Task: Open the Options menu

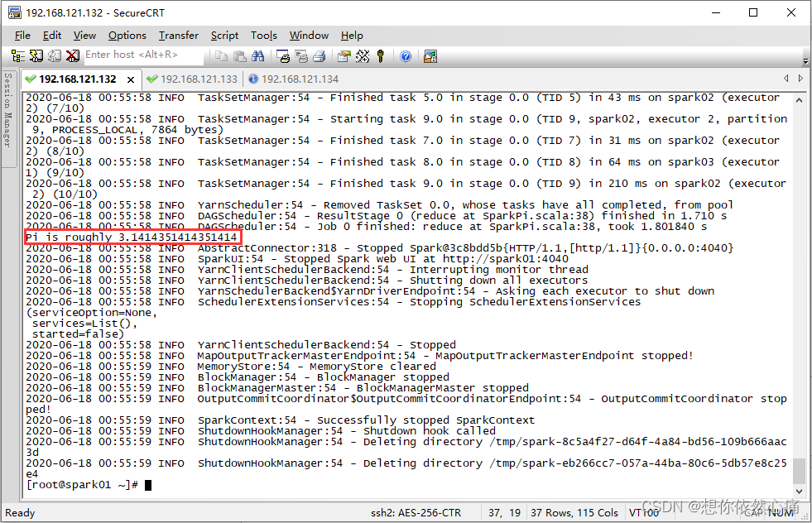Action: (x=127, y=36)
